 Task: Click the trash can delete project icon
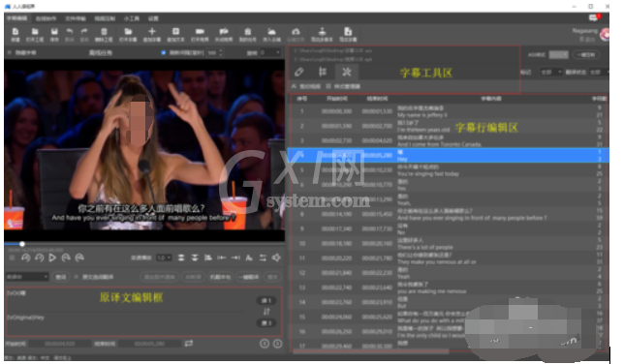click(104, 31)
